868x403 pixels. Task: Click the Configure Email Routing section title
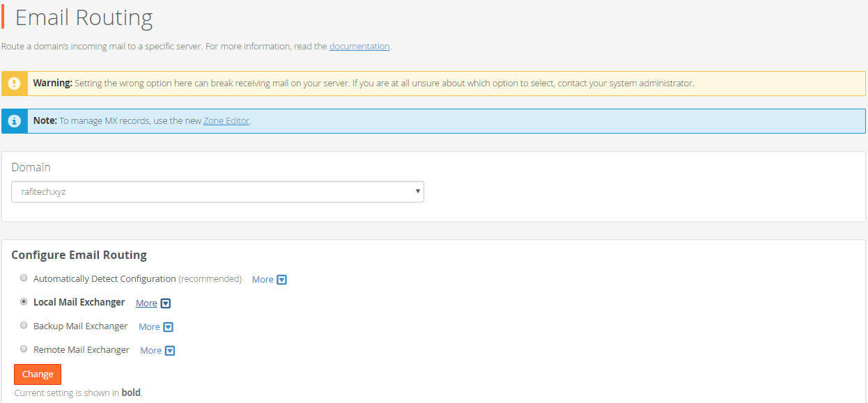point(79,255)
